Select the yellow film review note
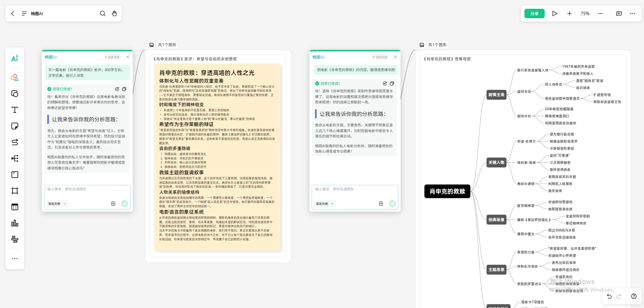 pos(217,157)
